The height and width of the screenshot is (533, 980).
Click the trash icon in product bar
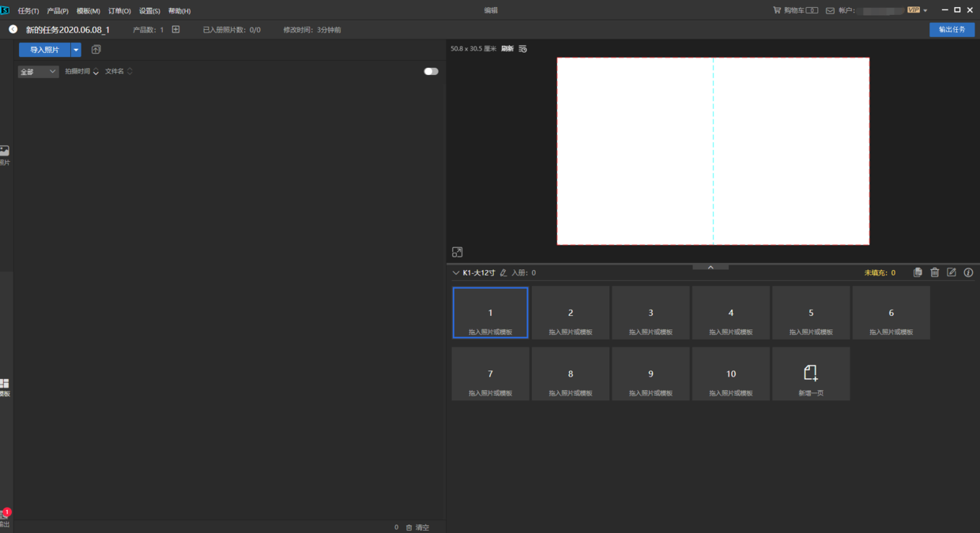pos(934,272)
